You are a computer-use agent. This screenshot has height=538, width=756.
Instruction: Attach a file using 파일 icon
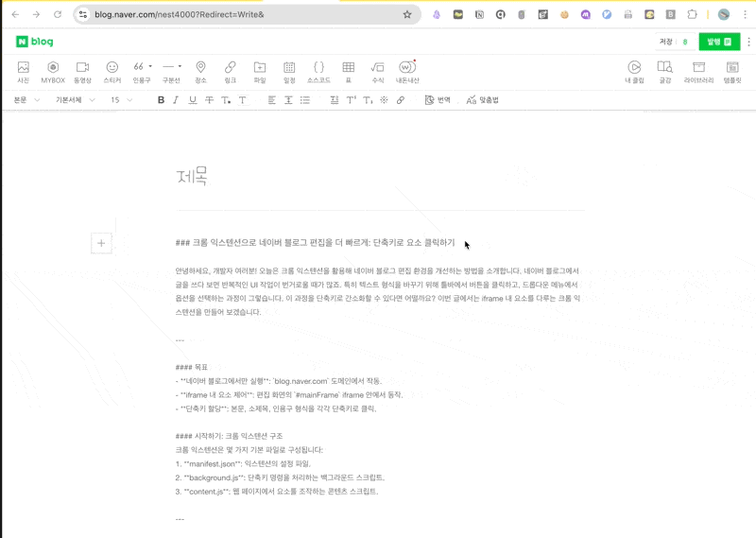point(260,72)
